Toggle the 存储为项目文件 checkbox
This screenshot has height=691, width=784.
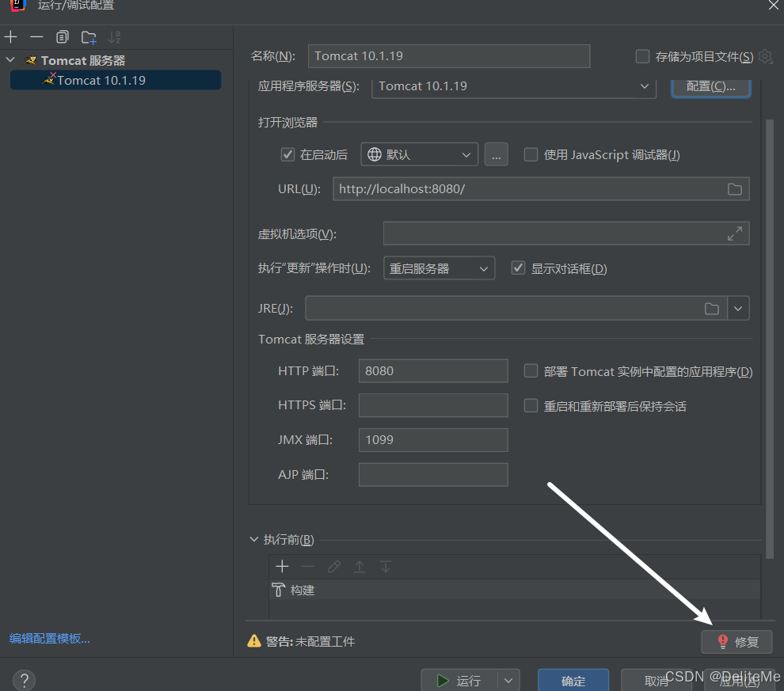pyautogui.click(x=642, y=56)
